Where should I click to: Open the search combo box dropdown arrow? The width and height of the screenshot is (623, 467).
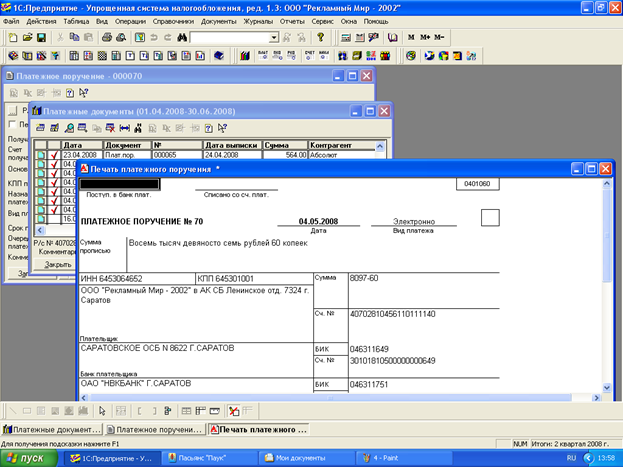click(x=274, y=38)
